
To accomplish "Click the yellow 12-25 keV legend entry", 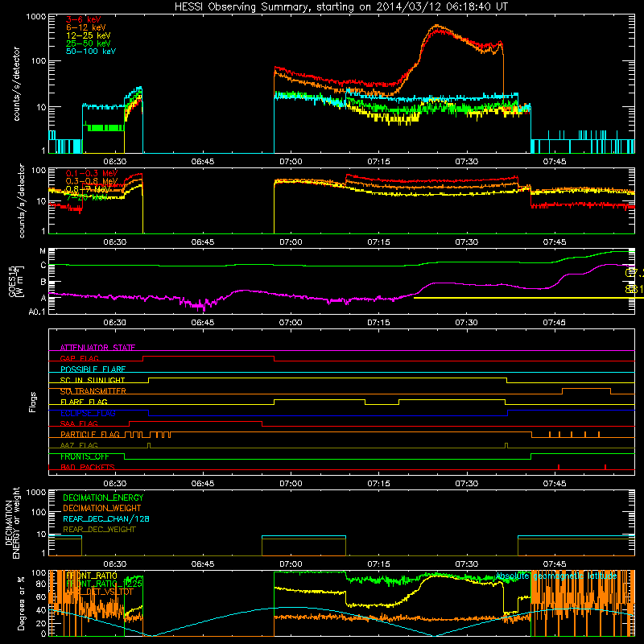I will pos(89,35).
